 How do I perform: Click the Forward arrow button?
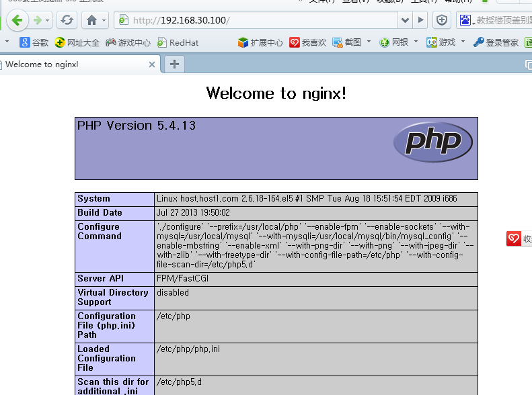click(x=37, y=20)
